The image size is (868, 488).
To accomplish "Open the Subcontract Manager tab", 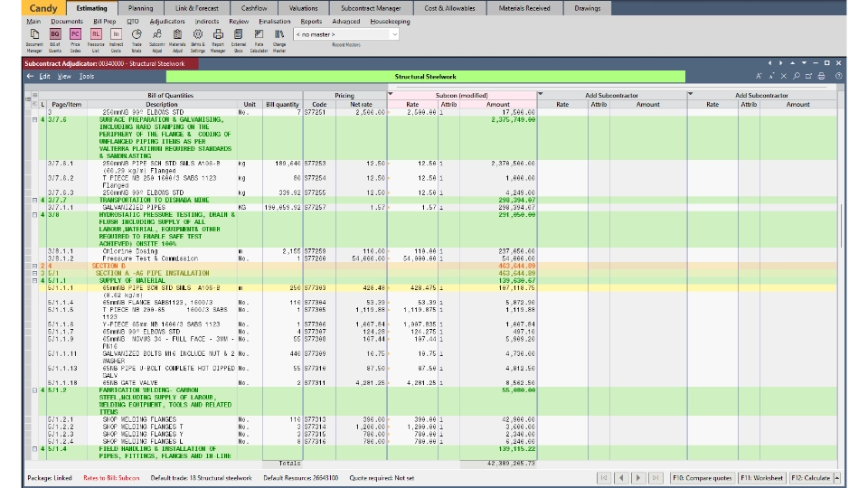I will tap(371, 8).
